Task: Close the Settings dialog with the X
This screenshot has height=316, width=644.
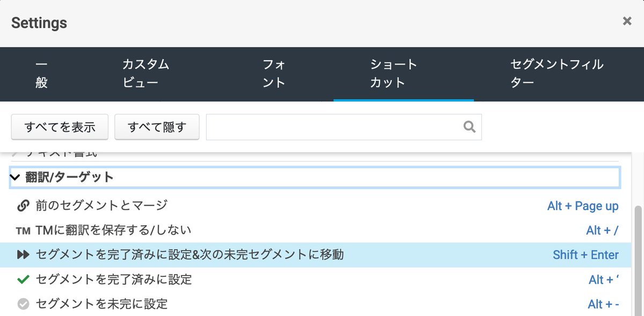Action: [627, 21]
